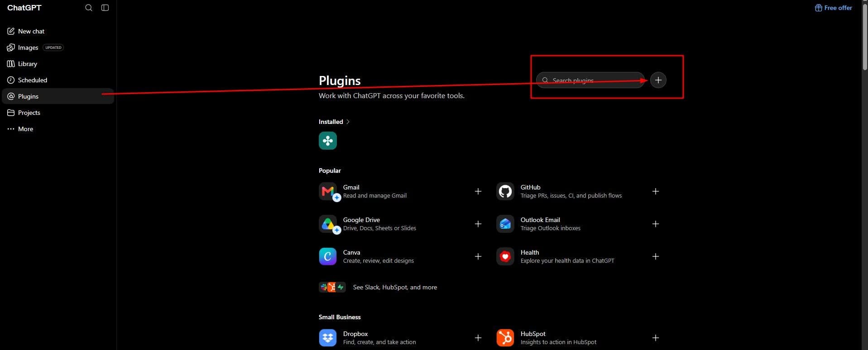Open GitHub plugin title text

pyautogui.click(x=531, y=187)
